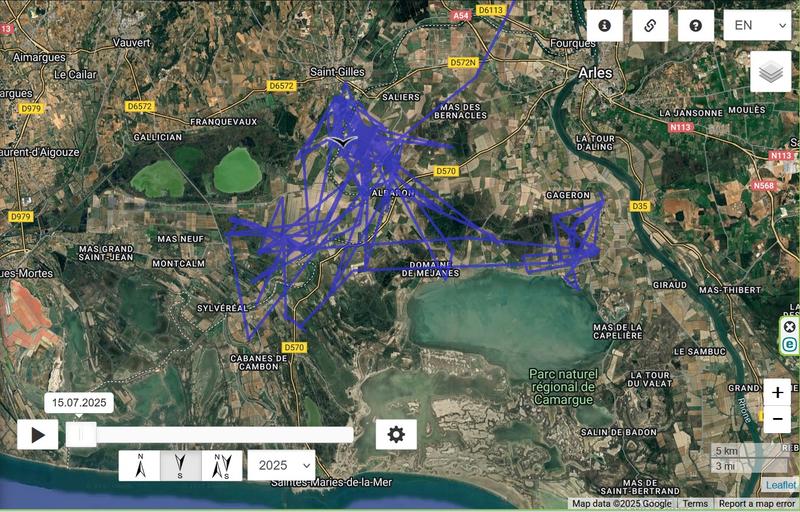
Task: Click the 15.07.2025 date tooltip
Action: click(79, 403)
